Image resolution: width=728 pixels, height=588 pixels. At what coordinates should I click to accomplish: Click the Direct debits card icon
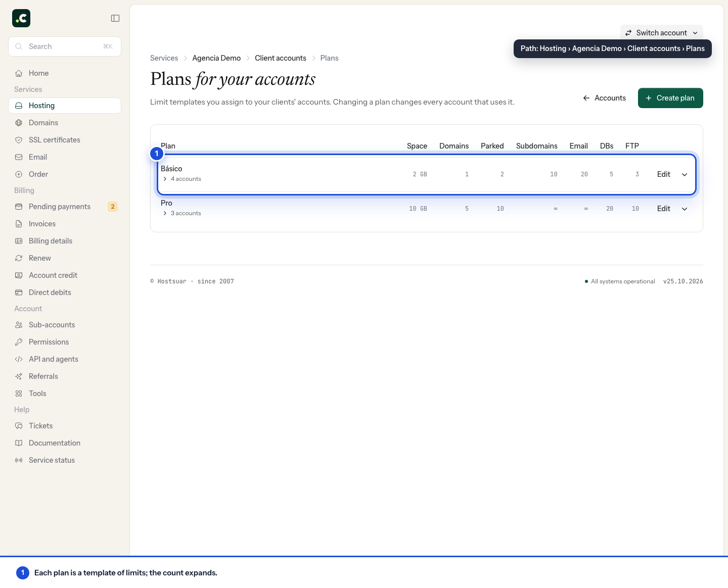tap(19, 292)
